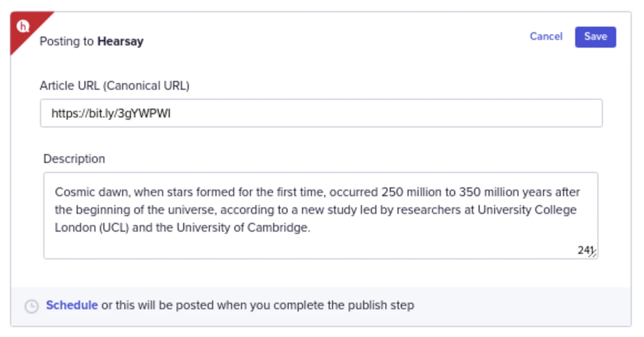Save the Hearsay post

[595, 37]
